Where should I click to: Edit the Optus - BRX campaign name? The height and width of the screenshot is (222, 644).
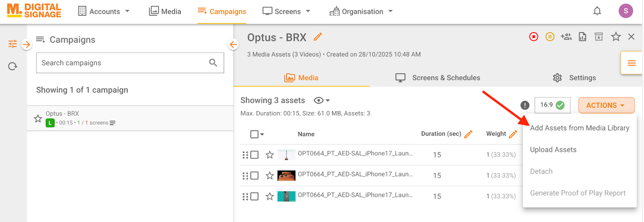pos(318,37)
